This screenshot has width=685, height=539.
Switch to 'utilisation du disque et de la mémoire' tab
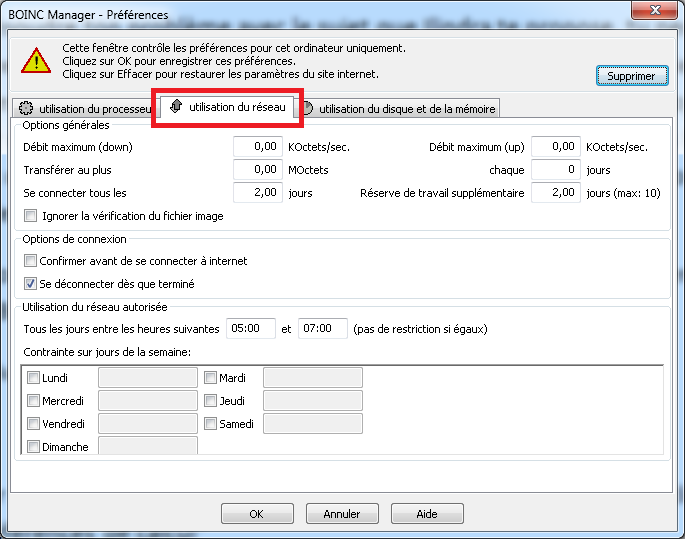point(400,108)
